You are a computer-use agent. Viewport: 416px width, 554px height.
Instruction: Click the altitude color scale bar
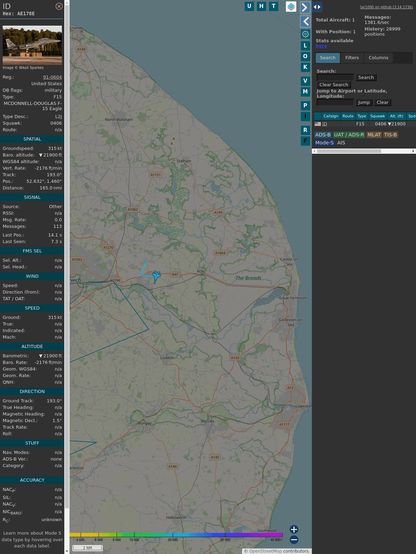(176, 535)
